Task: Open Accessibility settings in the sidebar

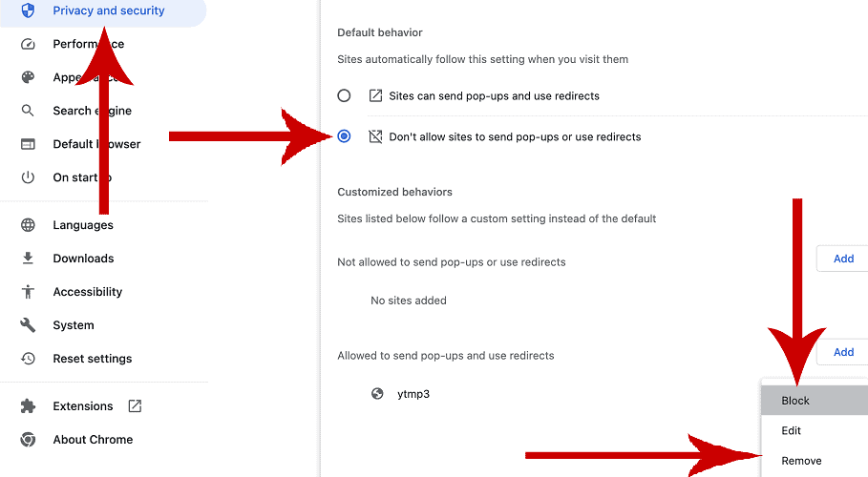Action: [87, 292]
